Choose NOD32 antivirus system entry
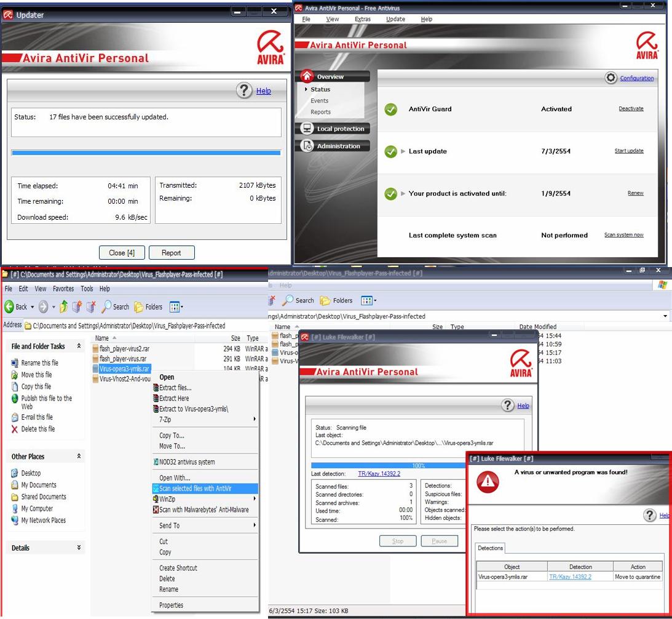The height and width of the screenshot is (619, 672). click(x=187, y=462)
